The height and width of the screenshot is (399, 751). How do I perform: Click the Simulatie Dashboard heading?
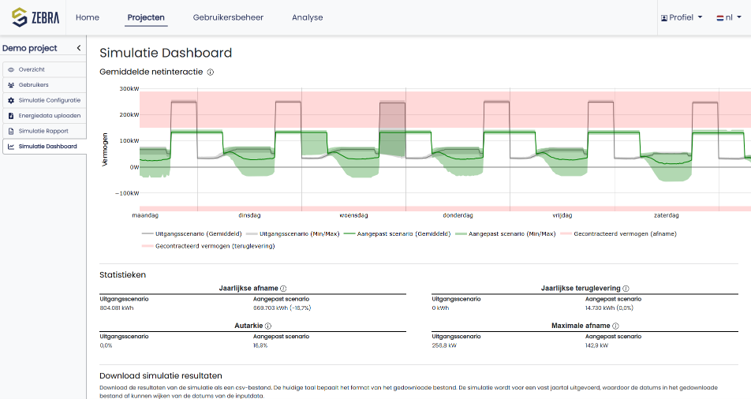pos(166,53)
